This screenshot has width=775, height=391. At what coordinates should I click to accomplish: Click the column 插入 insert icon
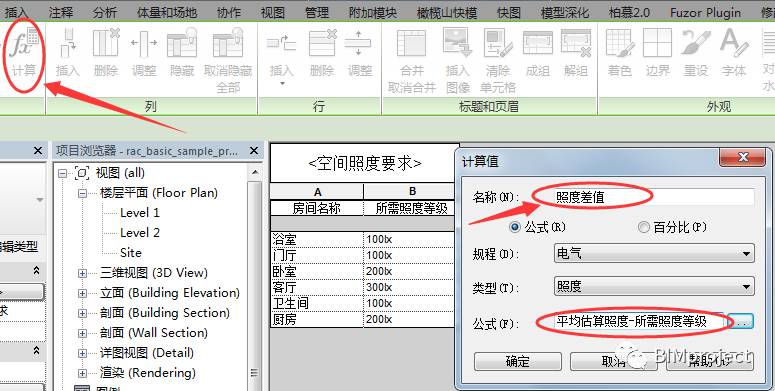[x=68, y=43]
